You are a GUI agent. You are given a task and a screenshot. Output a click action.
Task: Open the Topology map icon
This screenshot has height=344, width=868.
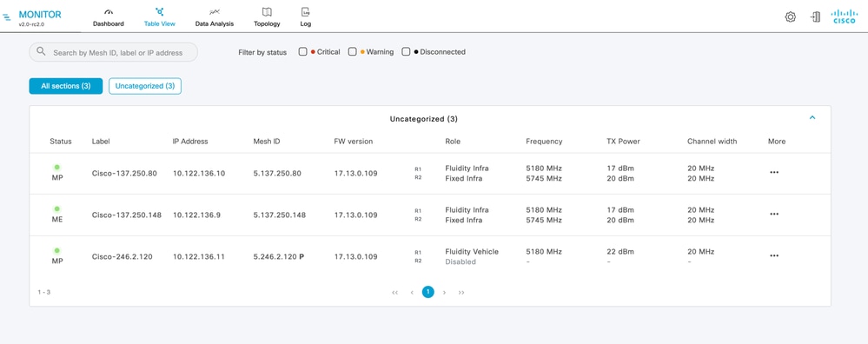pyautogui.click(x=267, y=11)
